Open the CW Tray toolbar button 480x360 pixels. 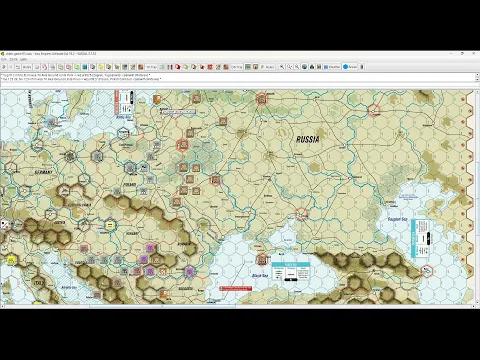(x=237, y=67)
